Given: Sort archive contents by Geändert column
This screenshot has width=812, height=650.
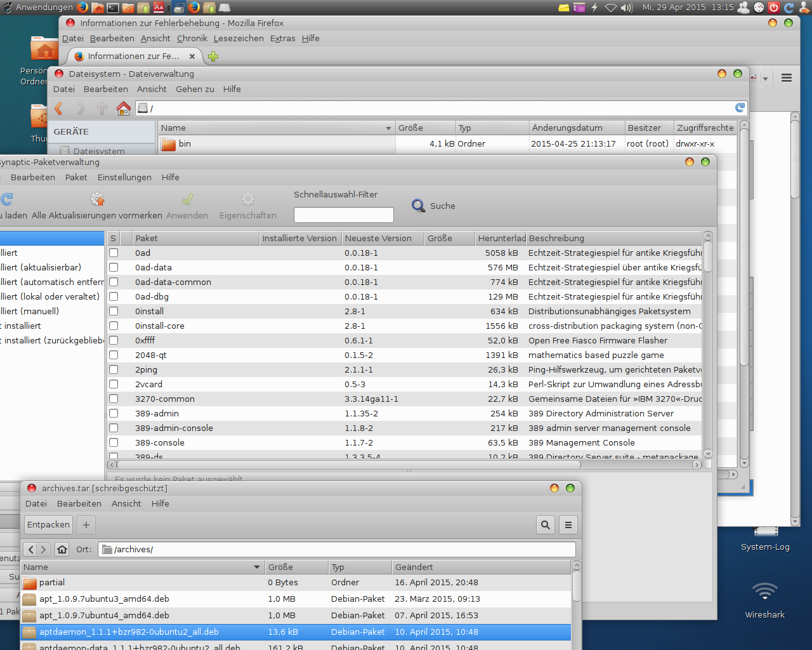Looking at the screenshot, I should (x=481, y=567).
